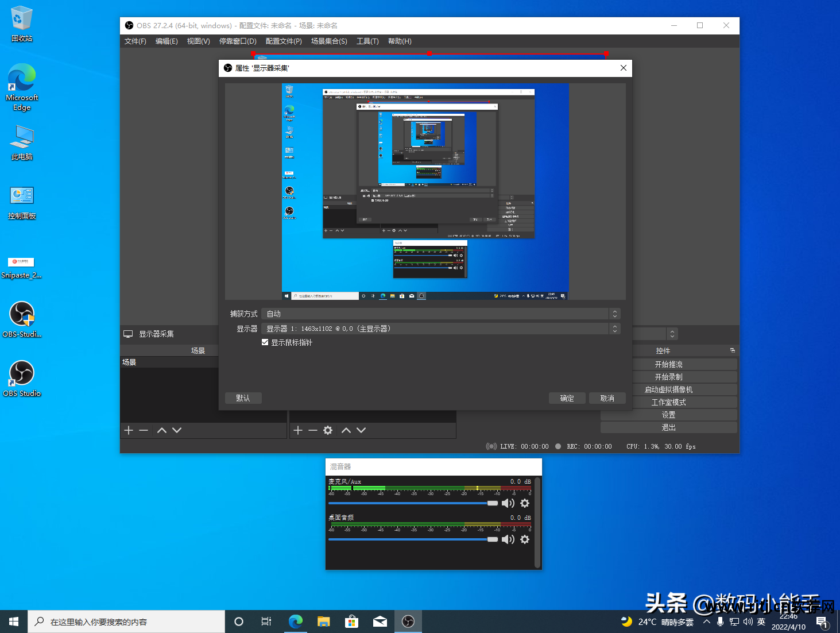The height and width of the screenshot is (633, 840).
Task: Remove selected source with the minus icon
Action: point(313,430)
